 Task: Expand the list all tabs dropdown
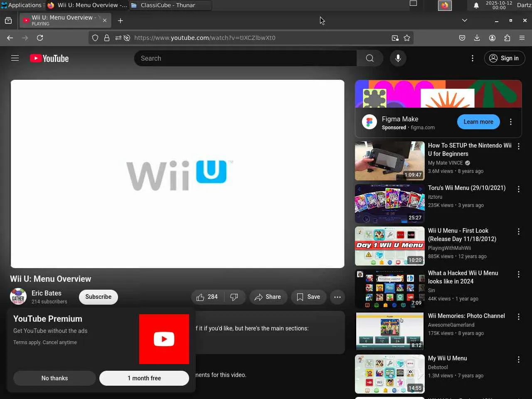pyautogui.click(x=465, y=20)
